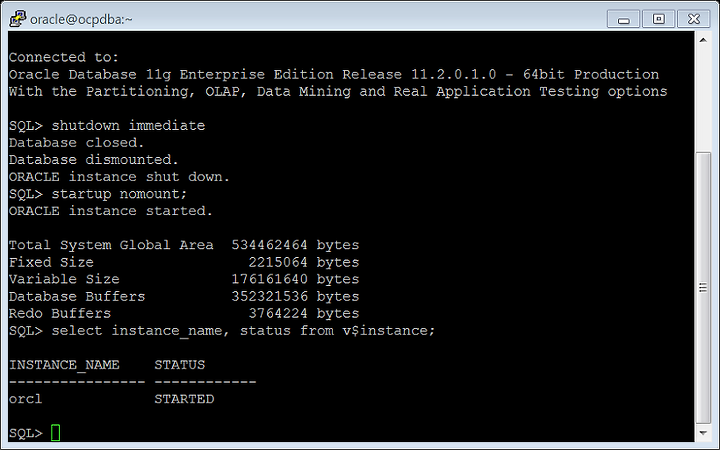Click the select instance_name query line
720x450 pixels.
(222, 331)
